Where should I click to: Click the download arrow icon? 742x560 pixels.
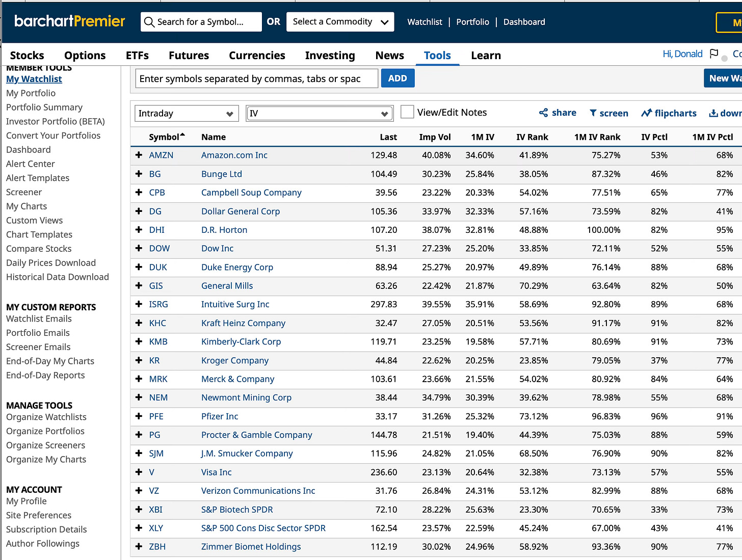click(x=713, y=113)
